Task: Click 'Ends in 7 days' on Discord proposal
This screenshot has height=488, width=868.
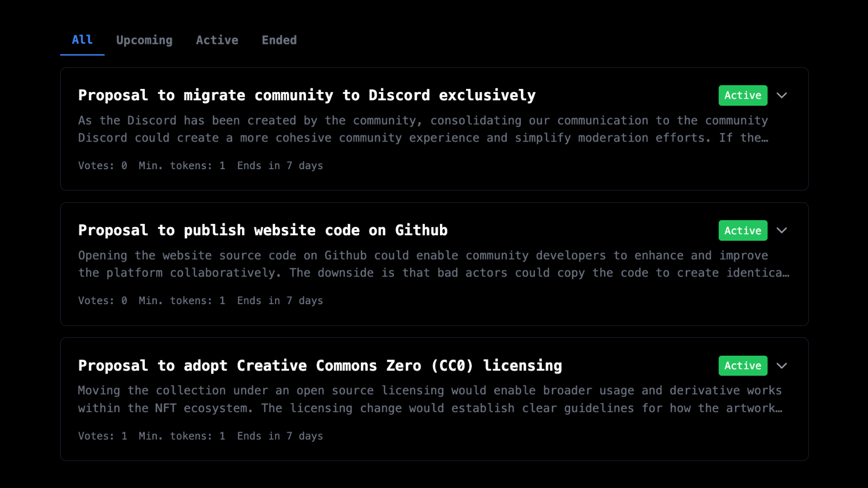Action: [280, 166]
